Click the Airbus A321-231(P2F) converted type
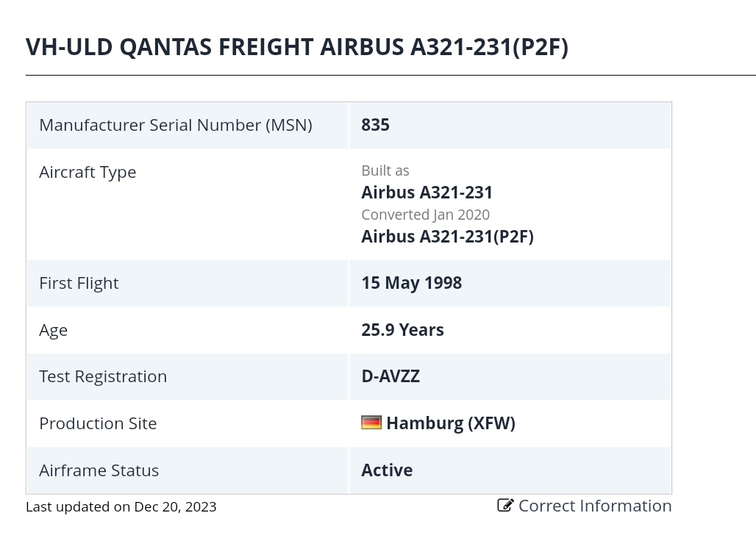 447,237
